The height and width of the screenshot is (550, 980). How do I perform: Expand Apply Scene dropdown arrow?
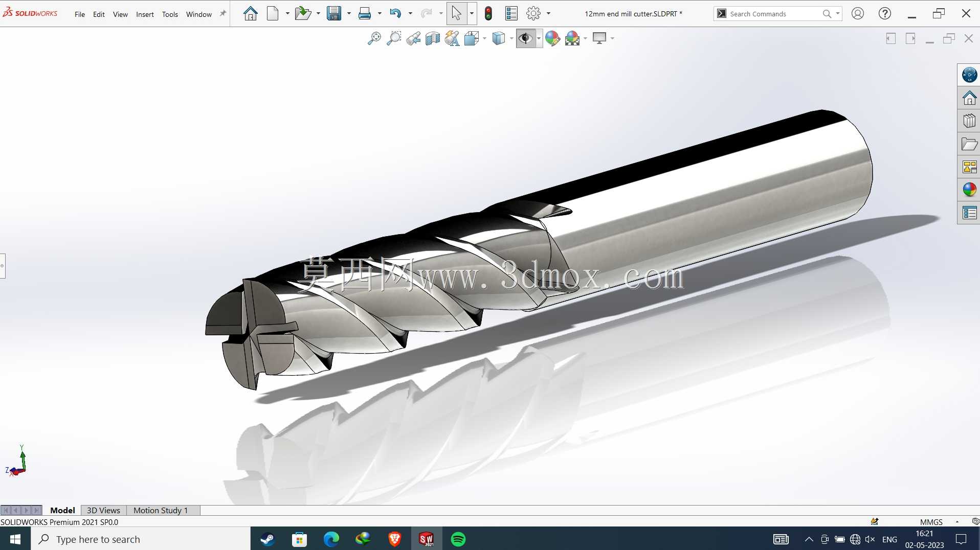pos(585,38)
